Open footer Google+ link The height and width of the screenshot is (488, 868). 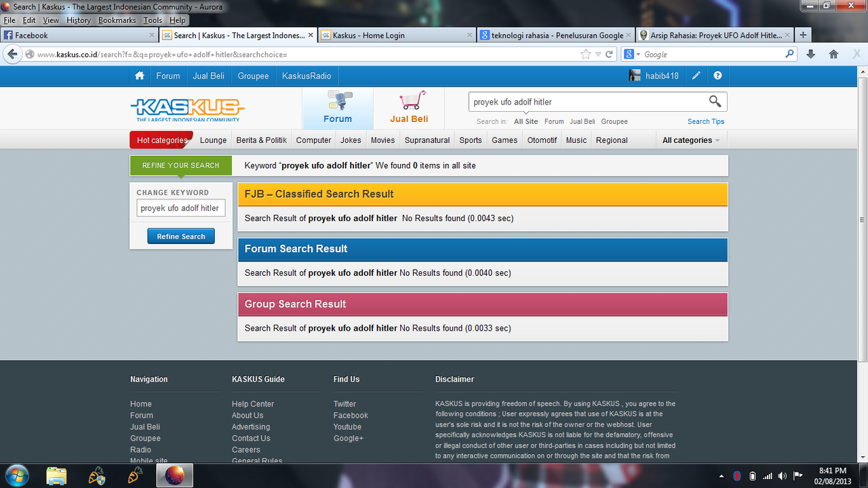click(349, 439)
